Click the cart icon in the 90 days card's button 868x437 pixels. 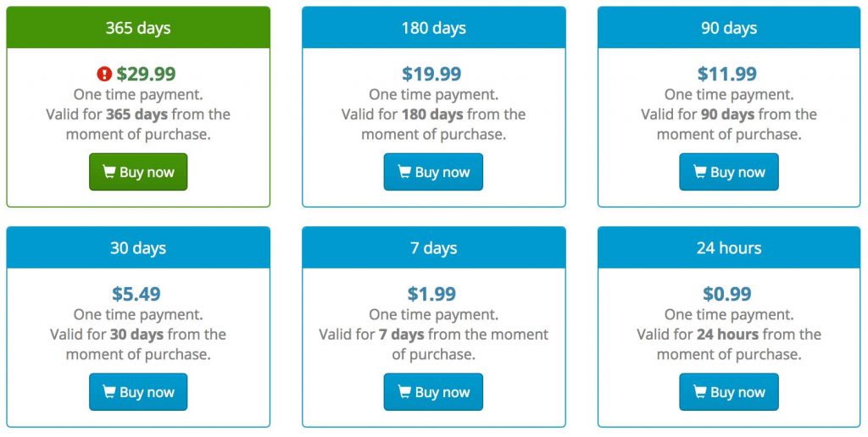tap(699, 172)
